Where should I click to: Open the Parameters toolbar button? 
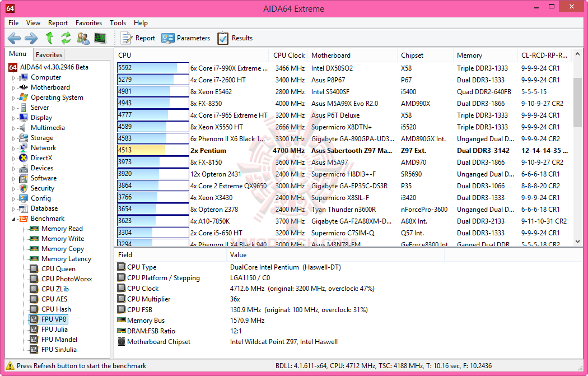(186, 38)
